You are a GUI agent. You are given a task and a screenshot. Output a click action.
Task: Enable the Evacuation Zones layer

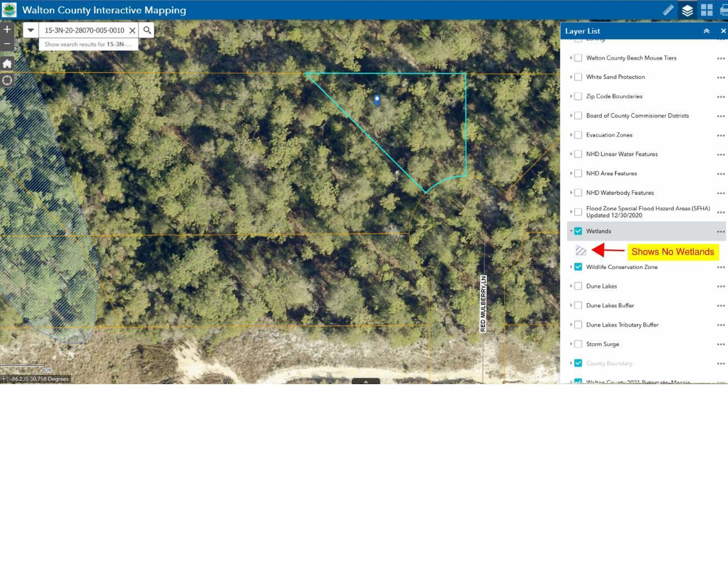click(578, 135)
